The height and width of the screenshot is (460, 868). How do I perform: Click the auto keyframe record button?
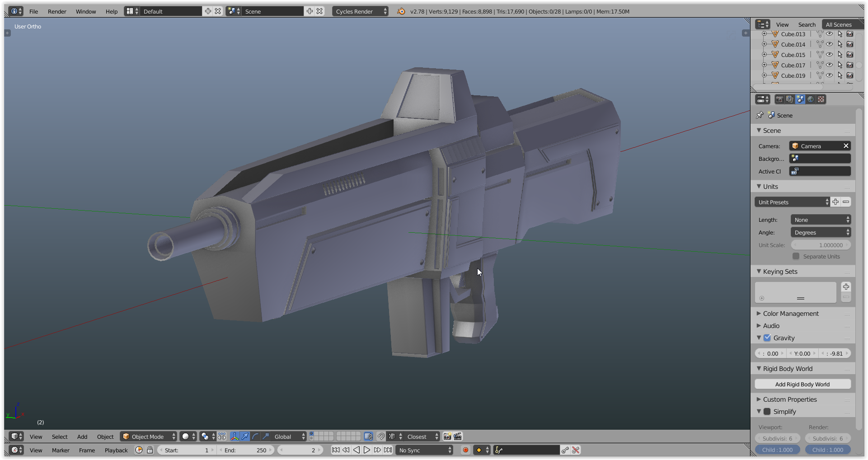[x=465, y=450]
